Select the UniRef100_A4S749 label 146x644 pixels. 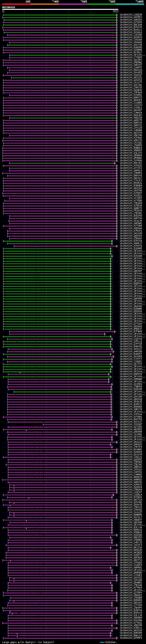pos(131,45)
